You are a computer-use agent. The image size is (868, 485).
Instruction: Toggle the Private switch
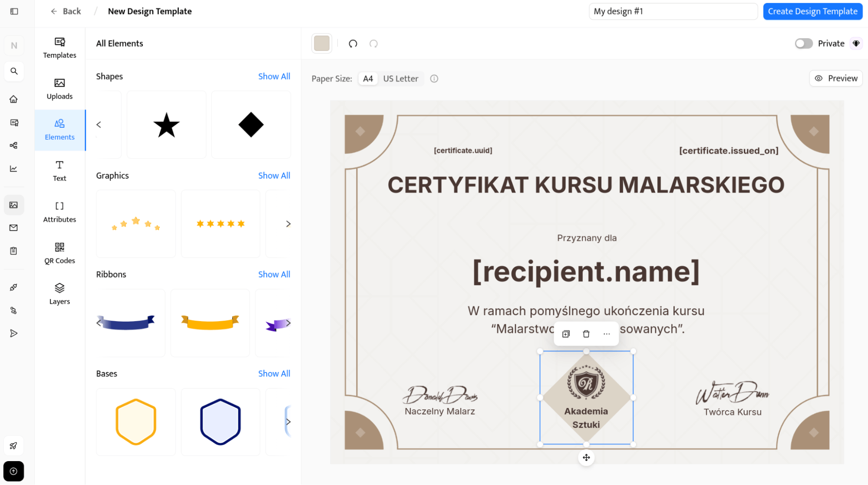804,43
